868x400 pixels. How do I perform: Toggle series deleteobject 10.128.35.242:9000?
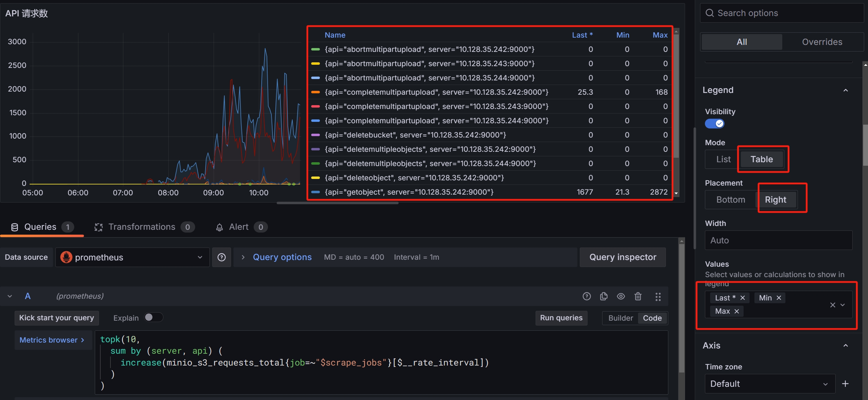[414, 178]
